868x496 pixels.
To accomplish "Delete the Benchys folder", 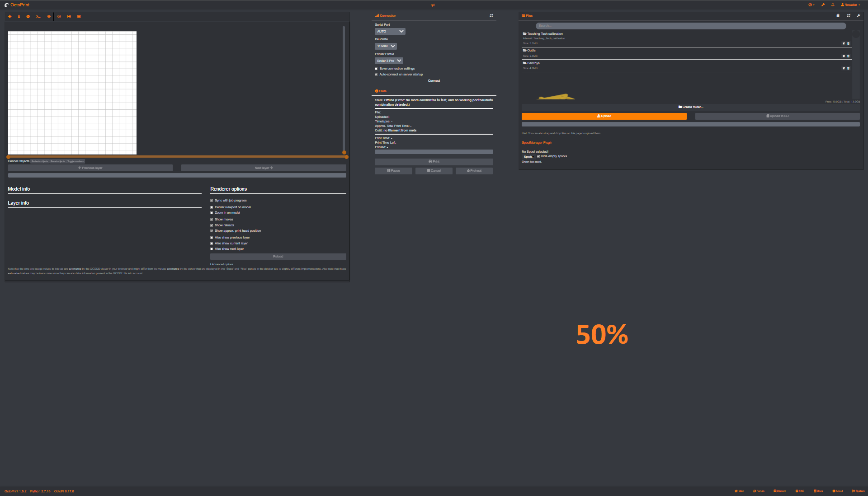I will (x=848, y=68).
